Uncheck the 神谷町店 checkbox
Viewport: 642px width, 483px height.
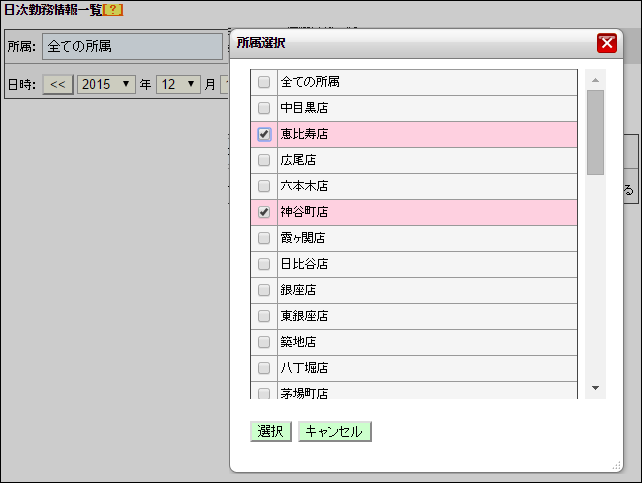[264, 212]
